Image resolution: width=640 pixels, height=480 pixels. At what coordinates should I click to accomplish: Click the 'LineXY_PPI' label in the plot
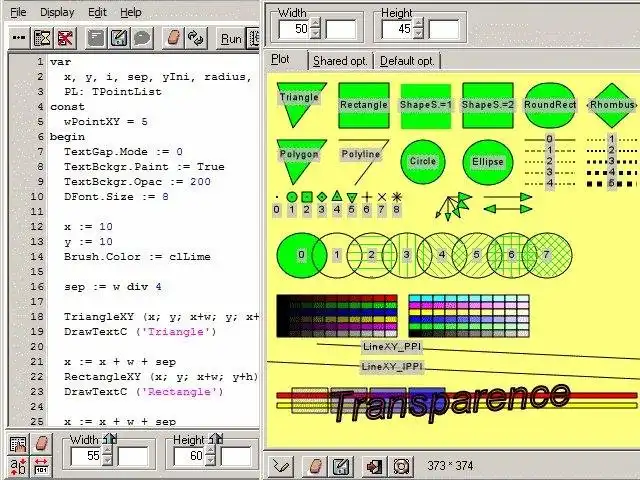[x=391, y=347]
